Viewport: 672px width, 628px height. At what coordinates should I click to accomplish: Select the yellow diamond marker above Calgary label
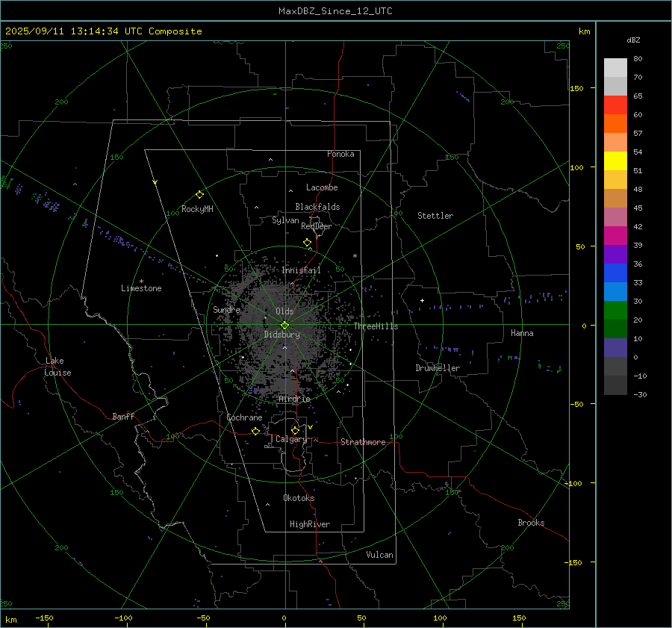(295, 430)
